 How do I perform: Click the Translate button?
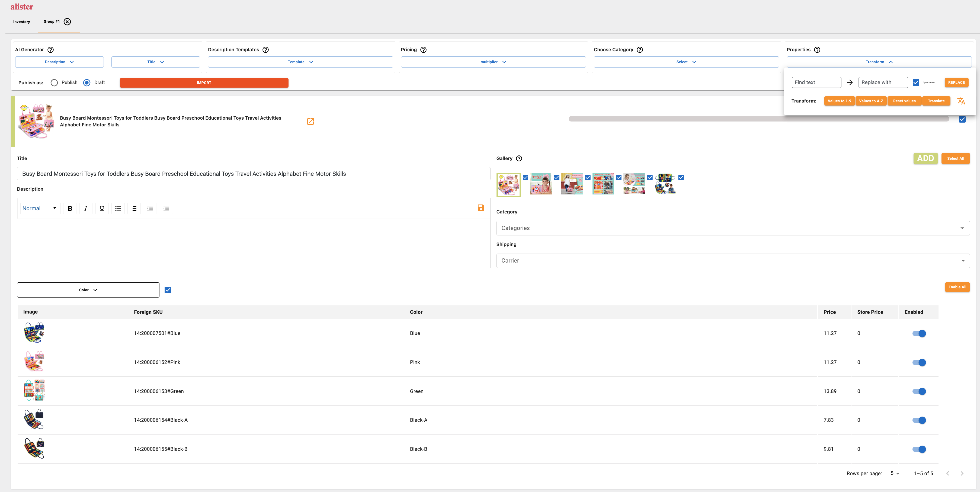coord(936,101)
